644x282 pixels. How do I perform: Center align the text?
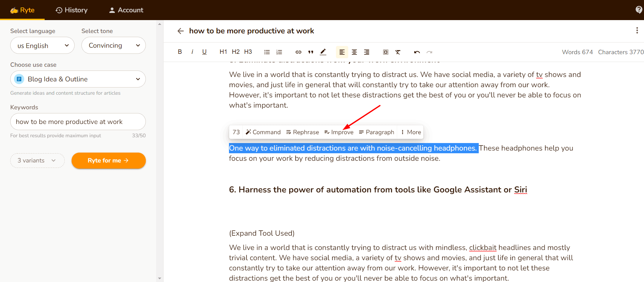(354, 52)
